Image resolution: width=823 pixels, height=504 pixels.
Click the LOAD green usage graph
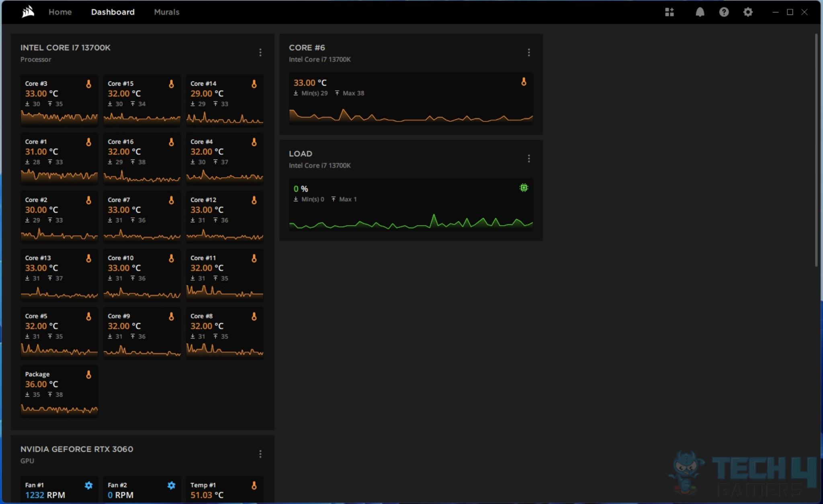click(x=411, y=222)
